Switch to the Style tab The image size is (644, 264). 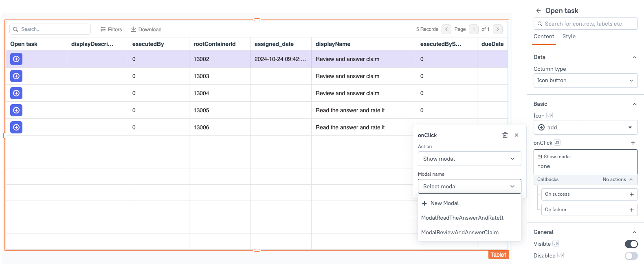(569, 36)
